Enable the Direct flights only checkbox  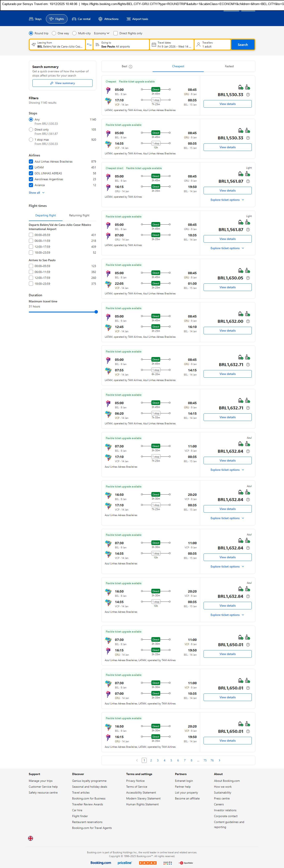coord(116,33)
